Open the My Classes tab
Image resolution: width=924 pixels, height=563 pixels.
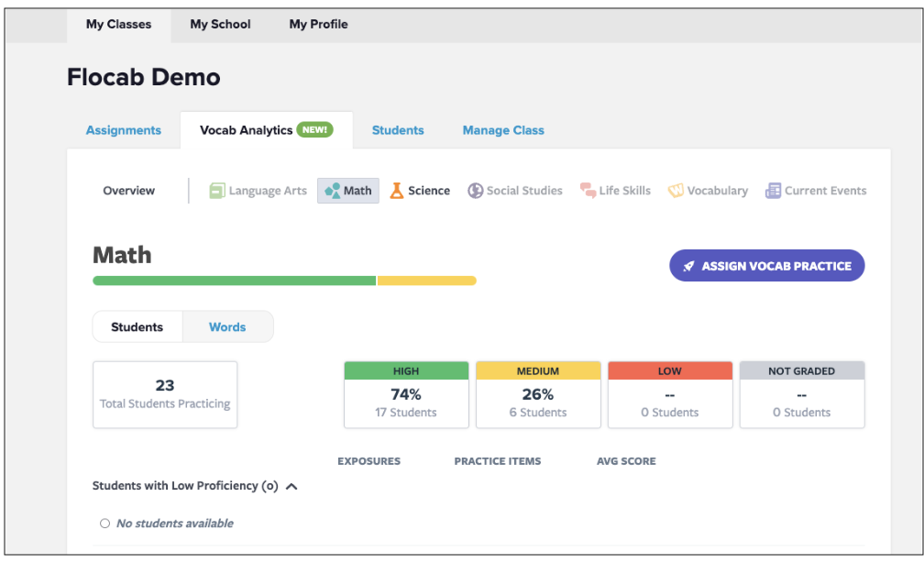[x=118, y=24]
